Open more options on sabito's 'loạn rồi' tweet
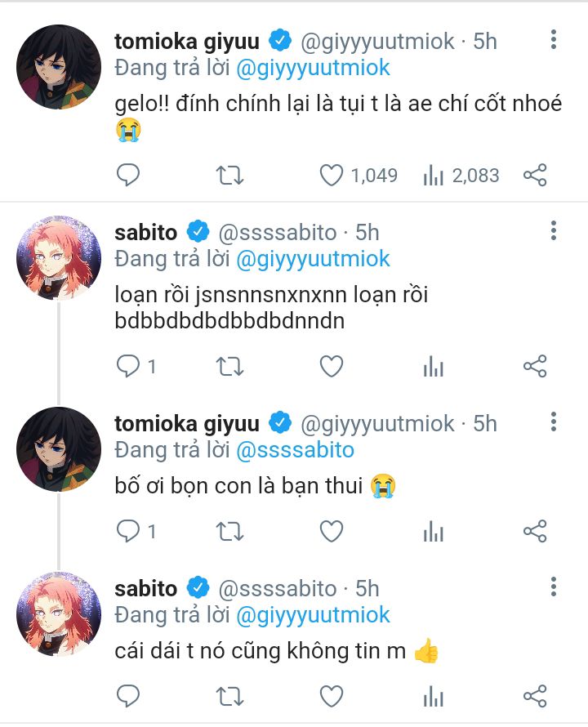This screenshot has width=588, height=727. 554,231
